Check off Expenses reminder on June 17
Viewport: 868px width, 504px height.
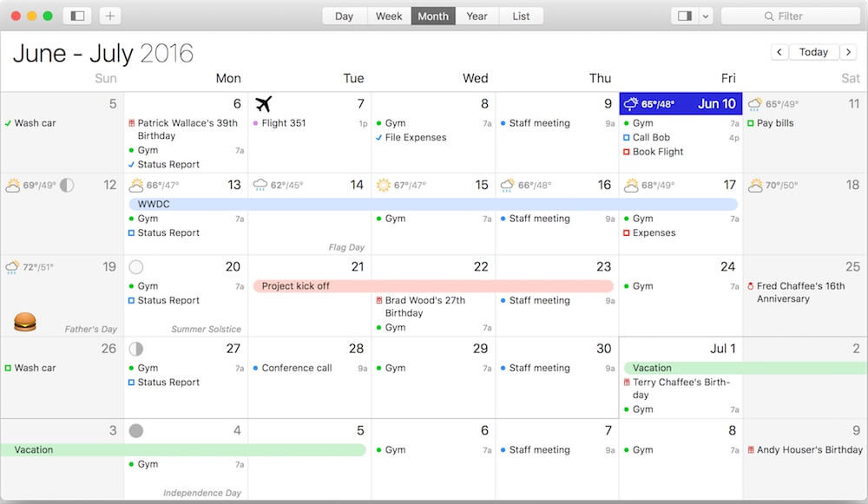click(x=626, y=232)
